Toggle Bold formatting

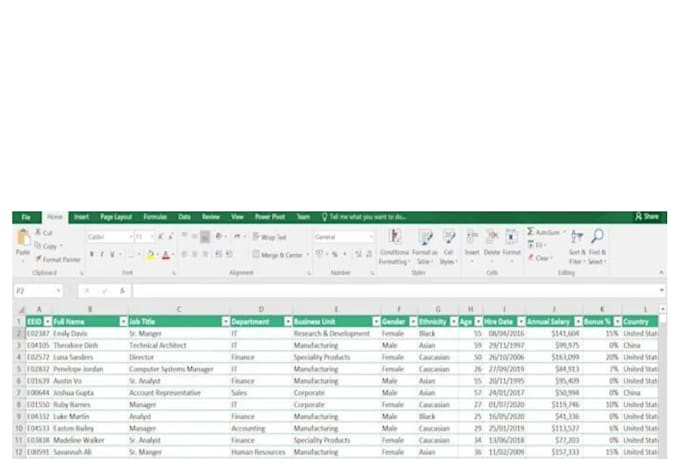tap(92, 255)
